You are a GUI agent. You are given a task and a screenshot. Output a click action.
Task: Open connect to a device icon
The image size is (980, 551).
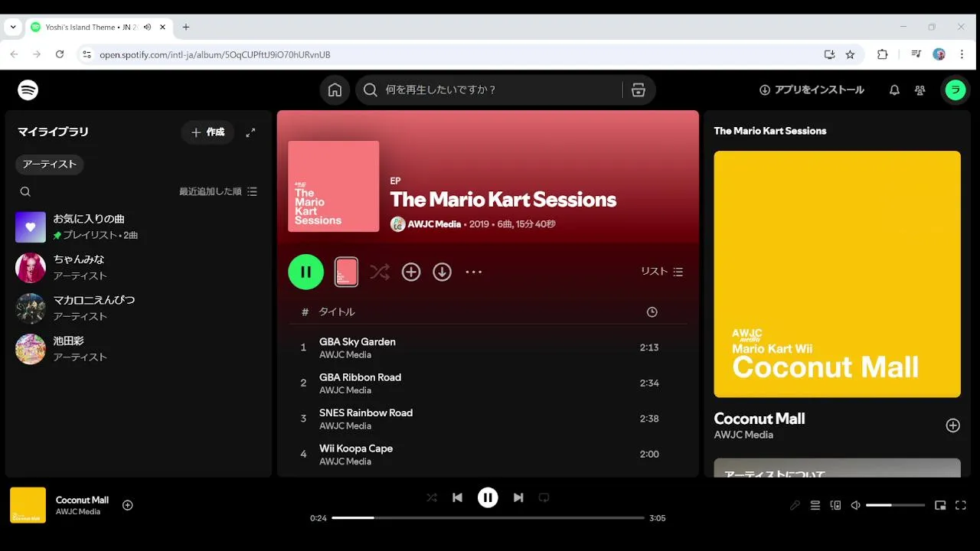835,505
